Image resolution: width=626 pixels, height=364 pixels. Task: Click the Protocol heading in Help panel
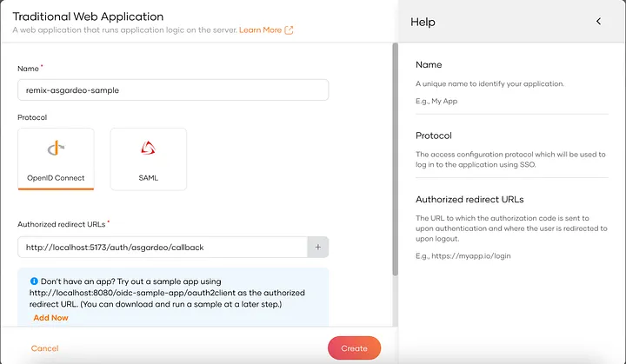tap(434, 136)
